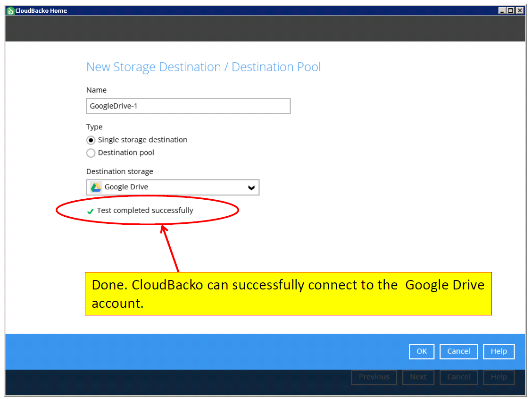Click the dimmed Next button
This screenshot has height=399, width=532.
click(418, 377)
